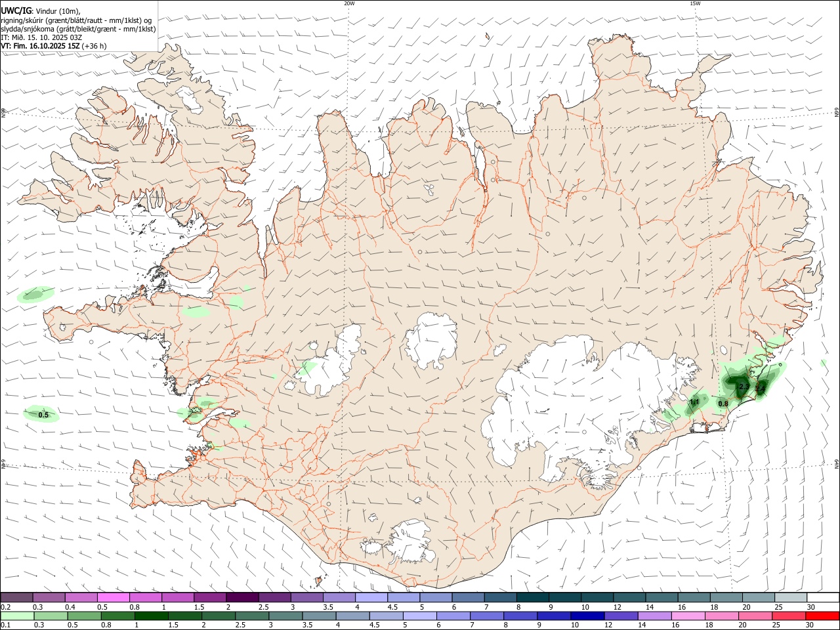Click the Hofsjökull glacier in central Iceland

tap(431, 340)
